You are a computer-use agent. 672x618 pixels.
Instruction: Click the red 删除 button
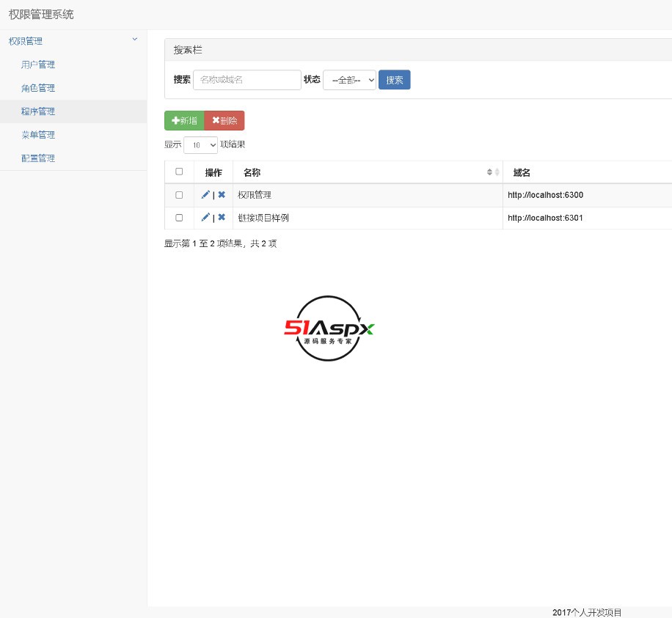224,120
